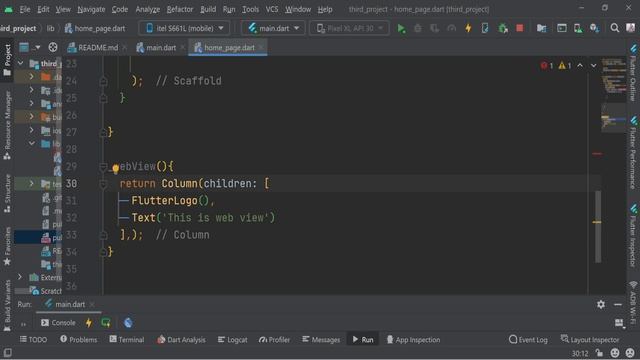Open the Problems tool window
The width and height of the screenshot is (640, 360).
[x=79, y=340]
